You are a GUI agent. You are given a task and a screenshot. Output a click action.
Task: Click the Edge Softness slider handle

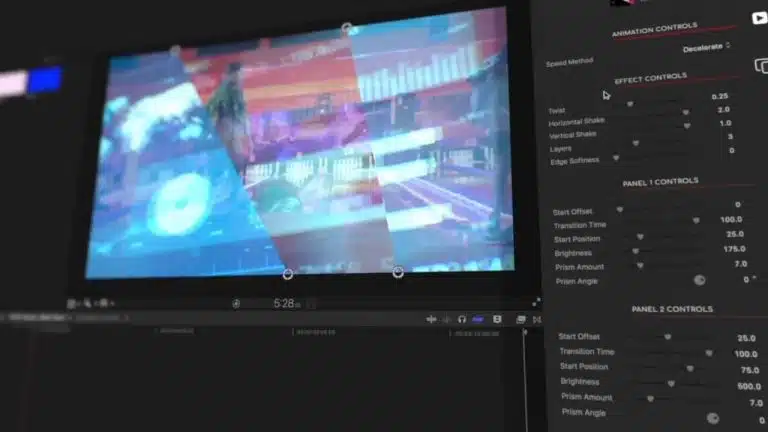616,158
